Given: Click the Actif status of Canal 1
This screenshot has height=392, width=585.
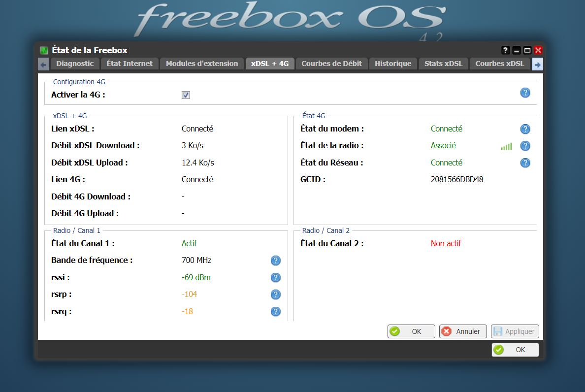Looking at the screenshot, I should click(x=189, y=244).
